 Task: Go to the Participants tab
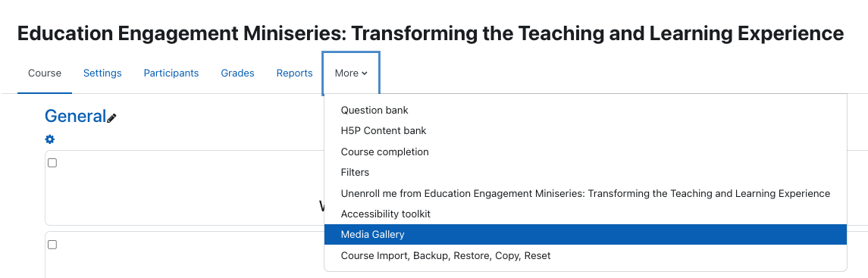[x=171, y=73]
